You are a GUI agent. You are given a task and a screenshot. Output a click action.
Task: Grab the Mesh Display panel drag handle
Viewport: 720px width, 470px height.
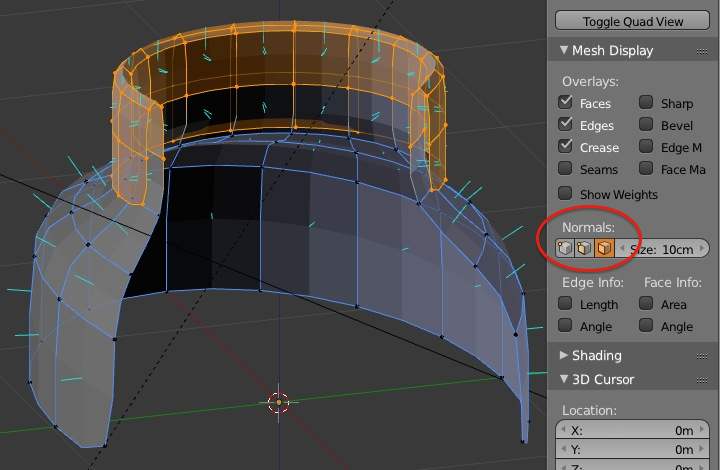[702, 51]
